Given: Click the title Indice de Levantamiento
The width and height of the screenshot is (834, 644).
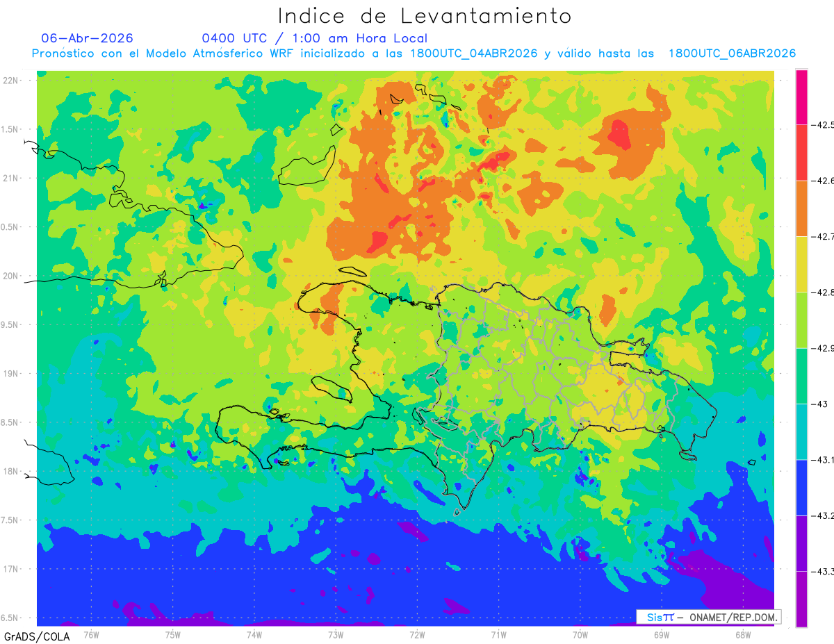Looking at the screenshot, I should point(425,16).
